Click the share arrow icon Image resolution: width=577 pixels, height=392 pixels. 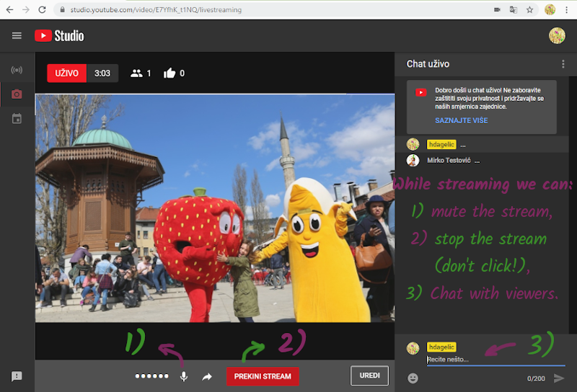point(207,376)
